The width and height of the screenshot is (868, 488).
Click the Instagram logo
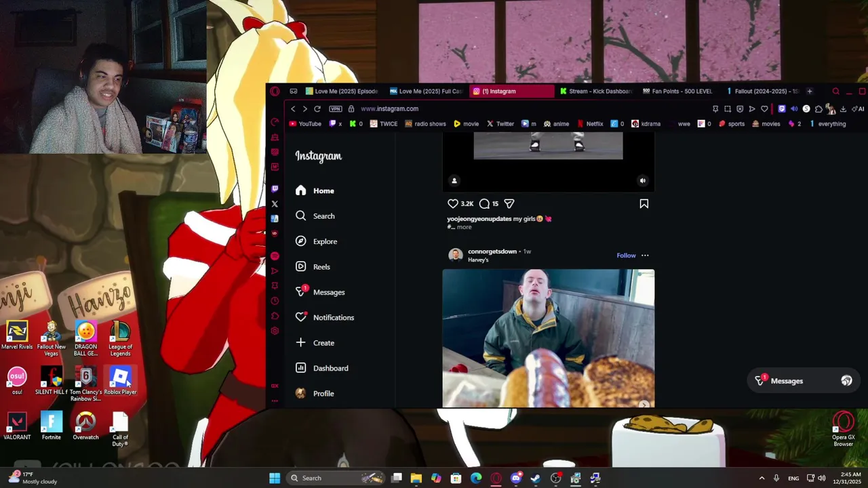coord(318,157)
